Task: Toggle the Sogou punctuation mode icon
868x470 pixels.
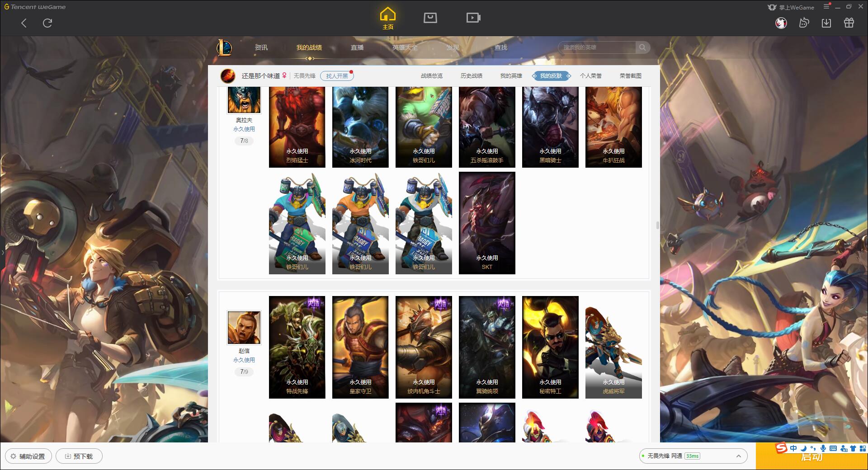Action: click(x=813, y=448)
